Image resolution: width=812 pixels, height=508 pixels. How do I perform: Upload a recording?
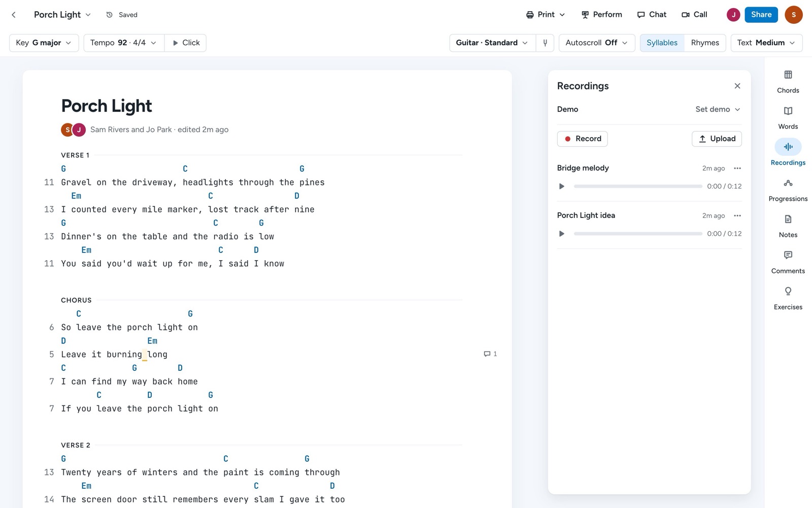717,139
